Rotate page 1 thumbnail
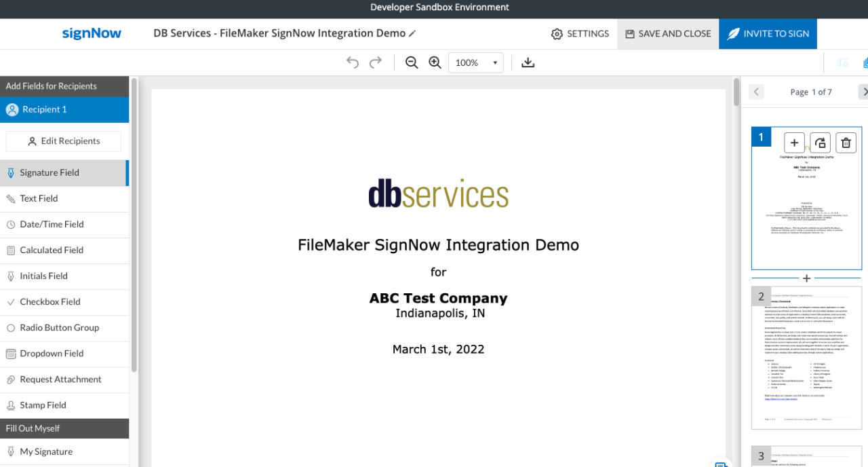868x467 pixels. [821, 143]
